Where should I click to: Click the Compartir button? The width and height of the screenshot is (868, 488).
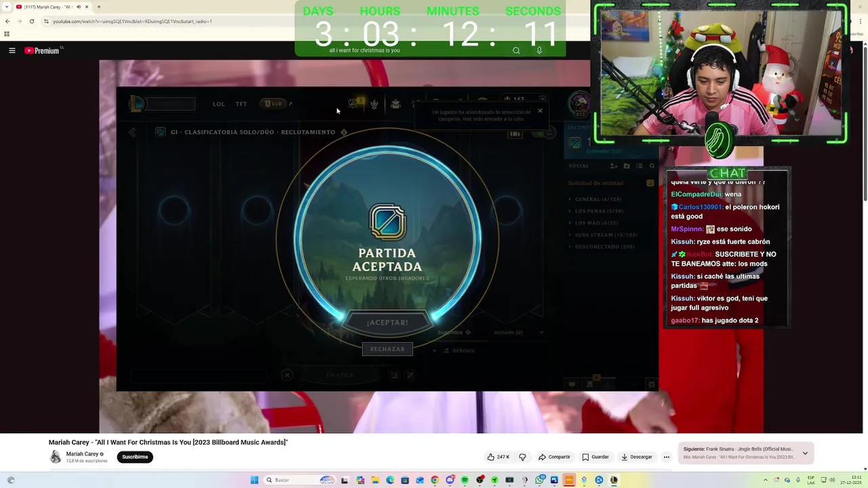coord(554,457)
